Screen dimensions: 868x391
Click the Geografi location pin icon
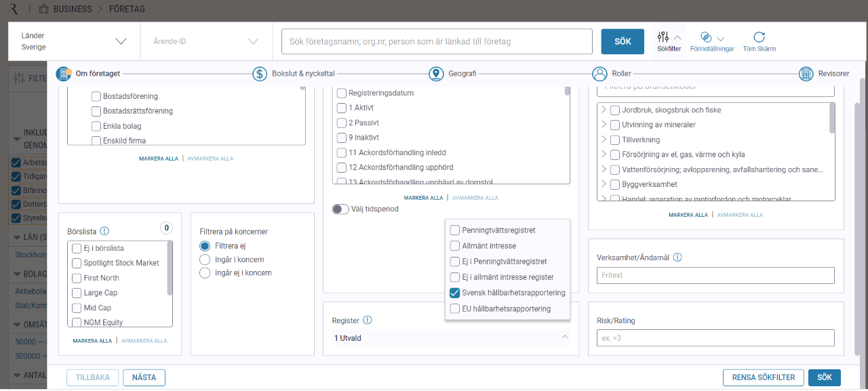click(x=436, y=74)
